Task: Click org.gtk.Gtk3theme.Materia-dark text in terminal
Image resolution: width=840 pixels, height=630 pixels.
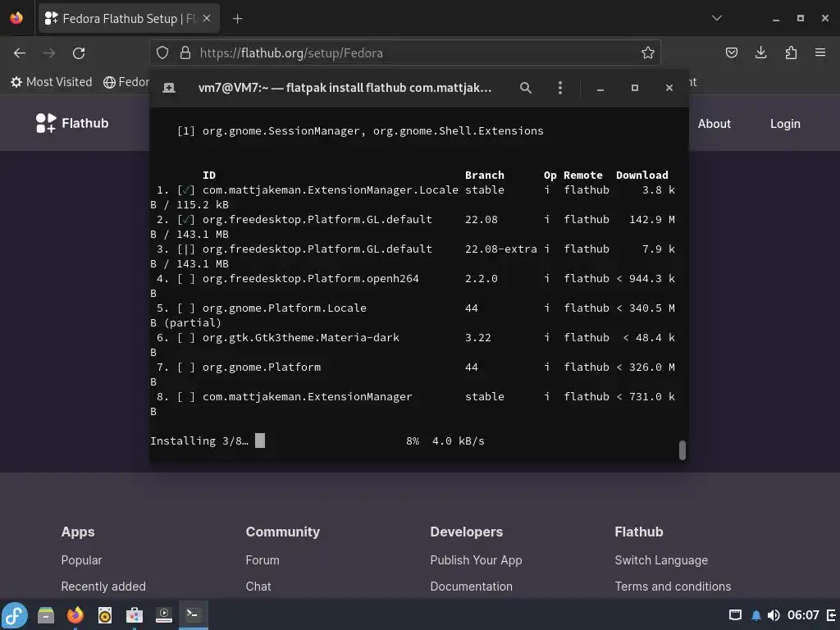Action: pos(300,337)
